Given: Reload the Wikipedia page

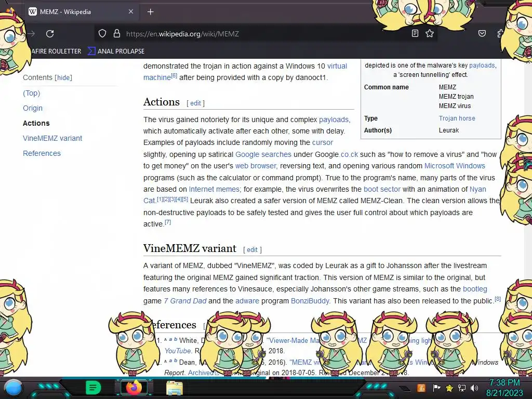Looking at the screenshot, I should (50, 34).
